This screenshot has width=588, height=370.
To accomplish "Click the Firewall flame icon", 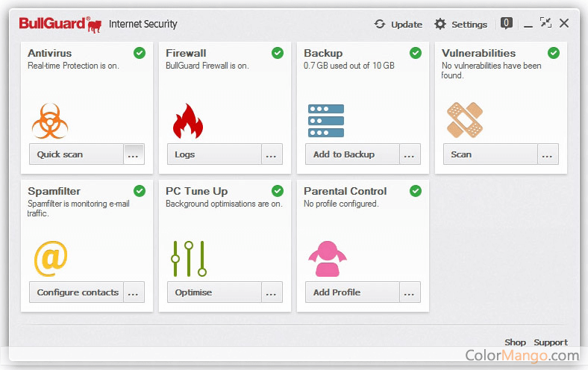I will point(187,121).
